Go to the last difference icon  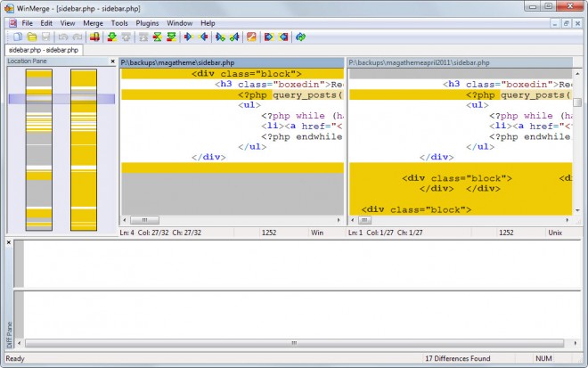[172, 37]
